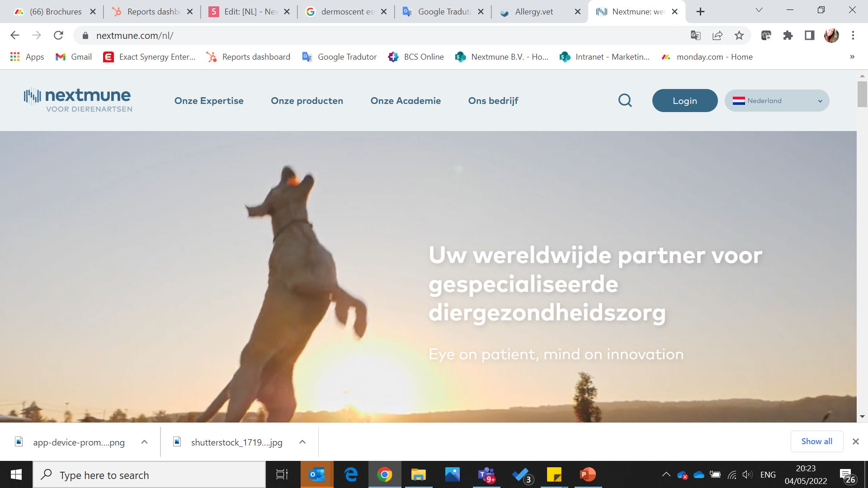Share this page via share icon
Image resolution: width=868 pixels, height=488 pixels.
coord(717,35)
